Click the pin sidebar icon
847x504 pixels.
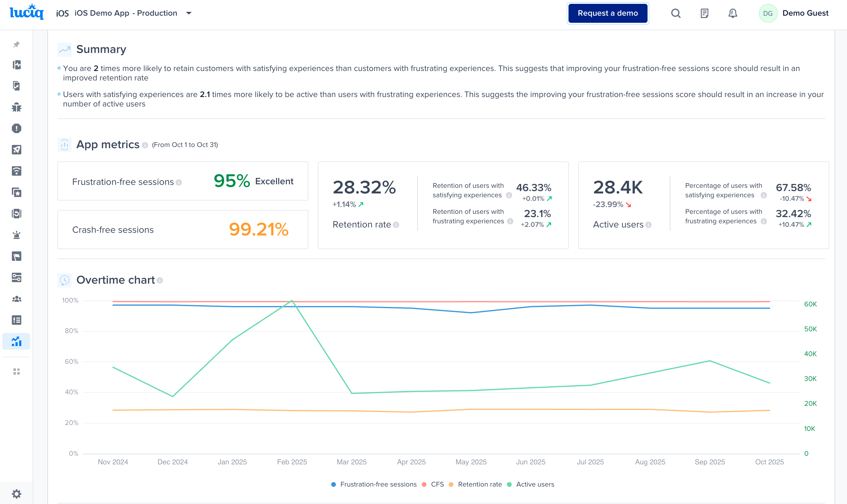16,44
